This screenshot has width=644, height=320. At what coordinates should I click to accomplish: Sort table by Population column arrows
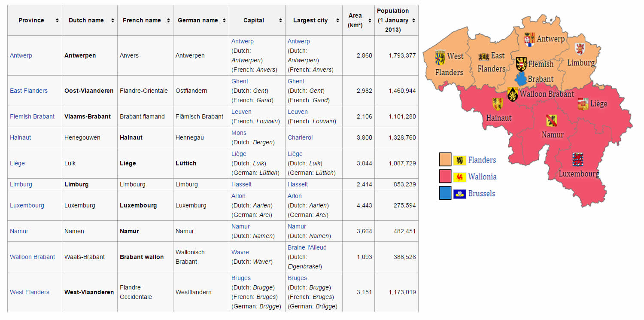[413, 21]
